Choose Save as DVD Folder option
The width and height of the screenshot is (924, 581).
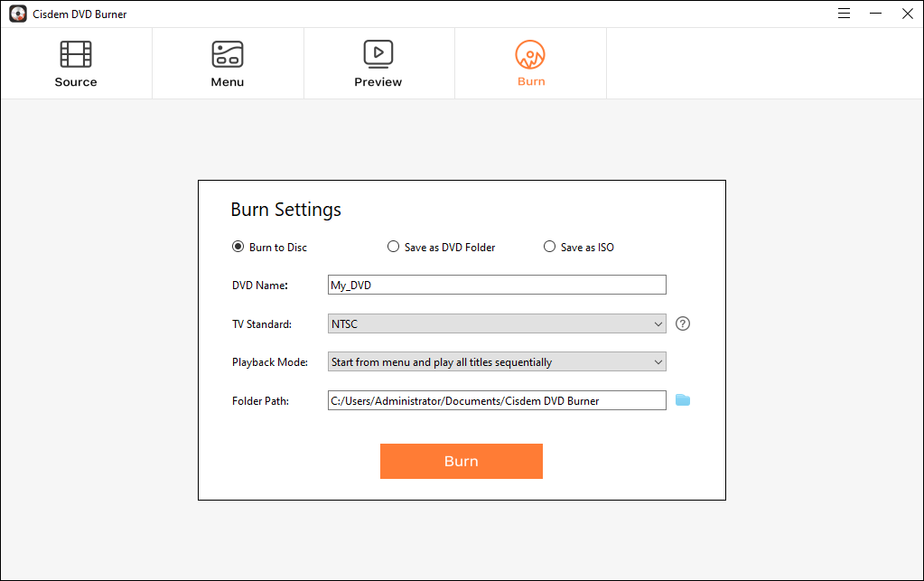tap(393, 246)
